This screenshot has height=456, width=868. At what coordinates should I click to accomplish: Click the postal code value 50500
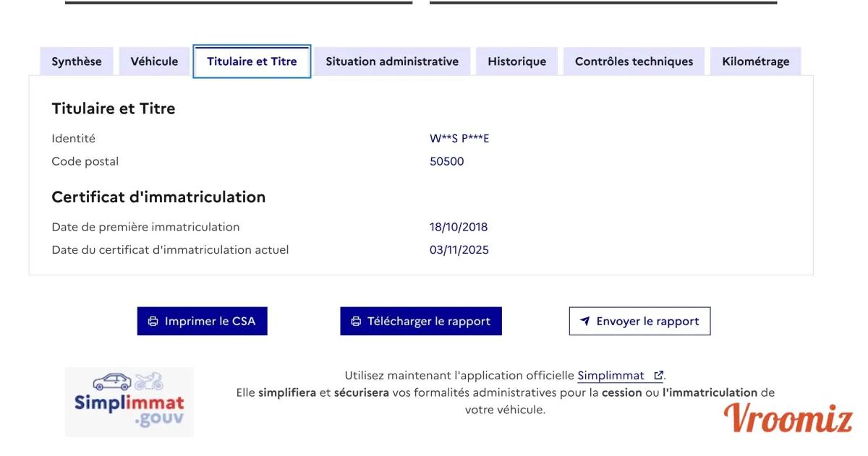pos(447,162)
